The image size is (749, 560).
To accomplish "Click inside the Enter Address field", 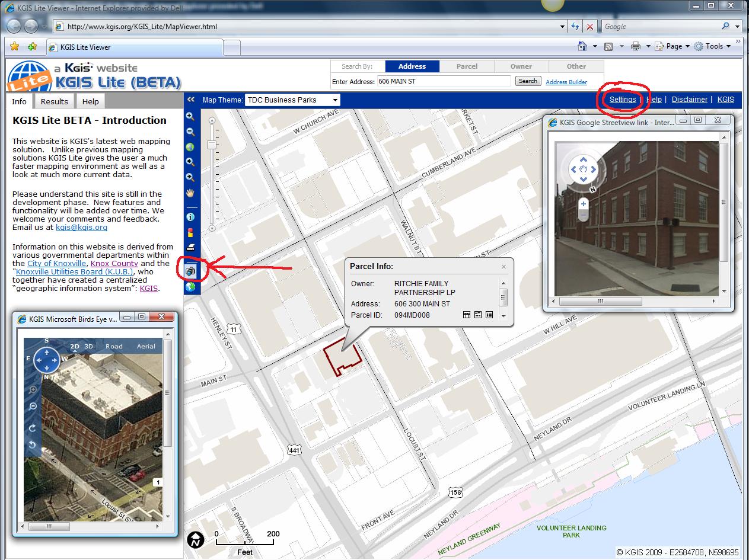I will 444,81.
